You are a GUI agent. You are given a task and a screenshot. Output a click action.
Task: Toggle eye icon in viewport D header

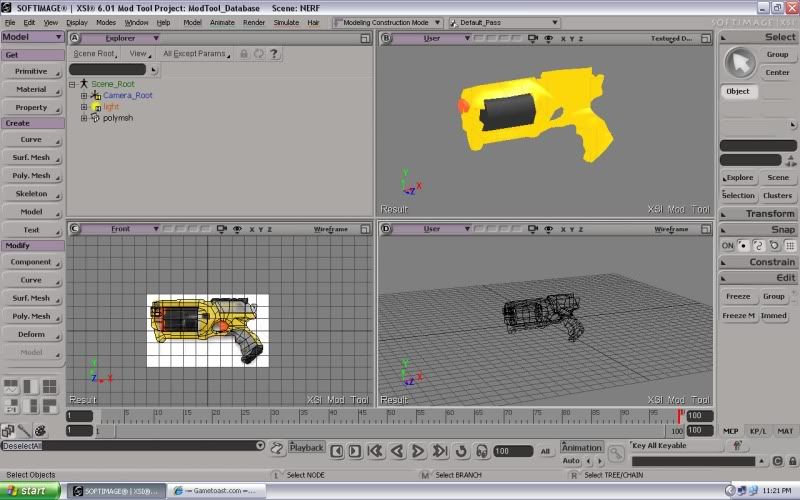[x=548, y=229]
